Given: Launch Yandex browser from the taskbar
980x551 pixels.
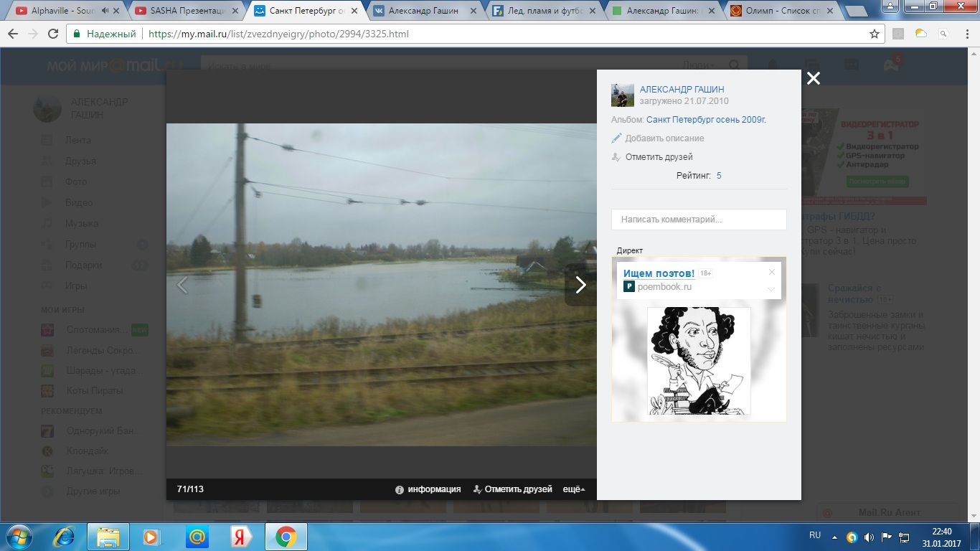Looking at the screenshot, I should (240, 537).
